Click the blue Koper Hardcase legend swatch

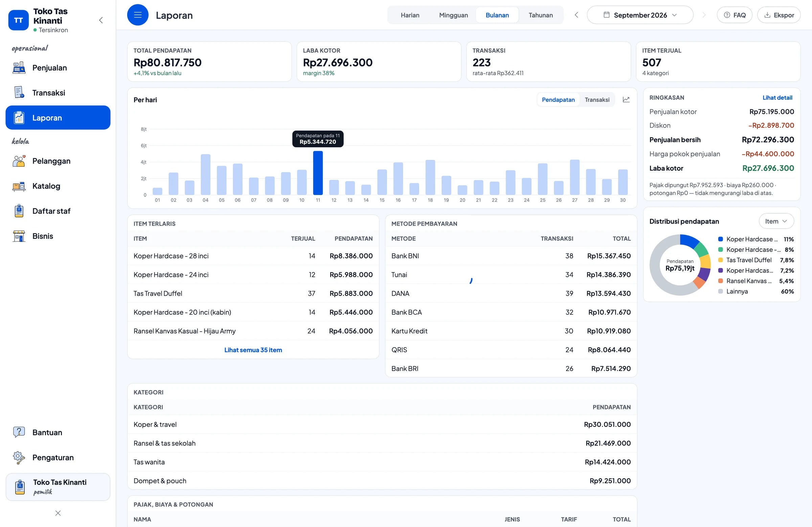coord(720,239)
